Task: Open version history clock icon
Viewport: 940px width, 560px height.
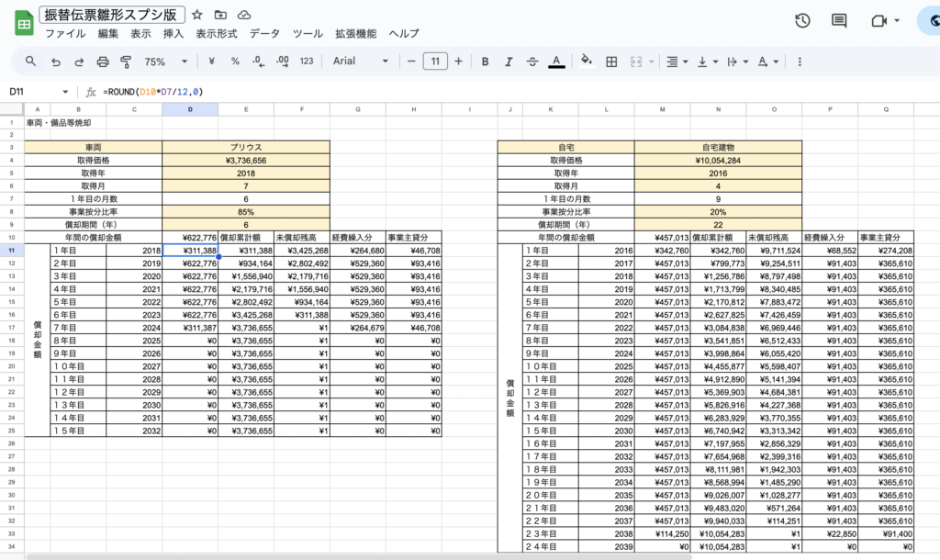Action: 802,20
